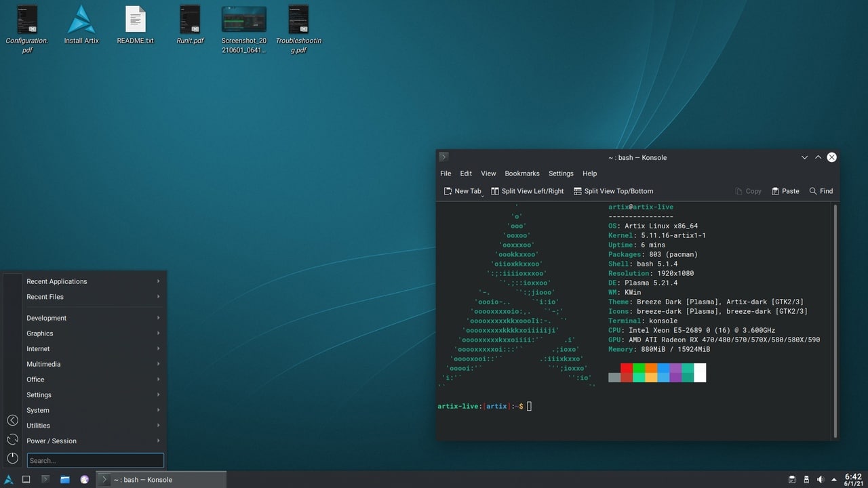The width and height of the screenshot is (868, 488).
Task: Open Konsole's File menu
Action: click(x=446, y=174)
